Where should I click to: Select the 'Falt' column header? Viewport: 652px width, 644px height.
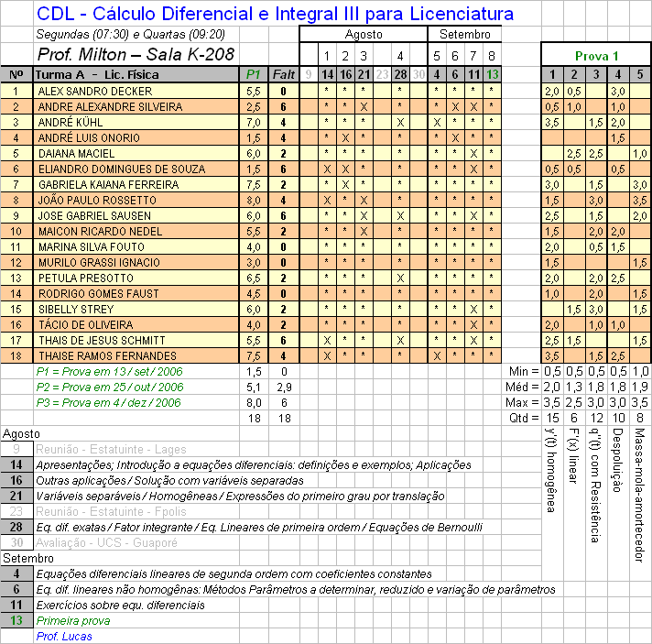click(x=284, y=75)
